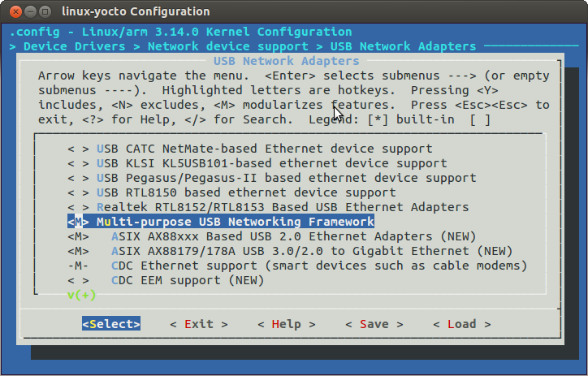588x376 pixels.
Task: Open the Help button
Action: [287, 324]
